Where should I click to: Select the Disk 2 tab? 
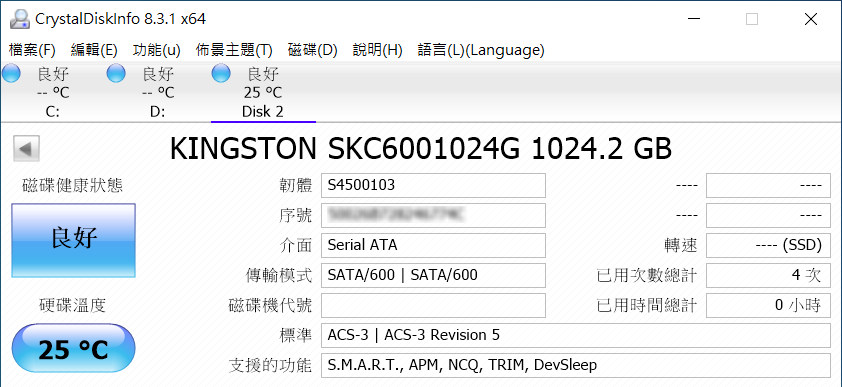click(x=263, y=92)
